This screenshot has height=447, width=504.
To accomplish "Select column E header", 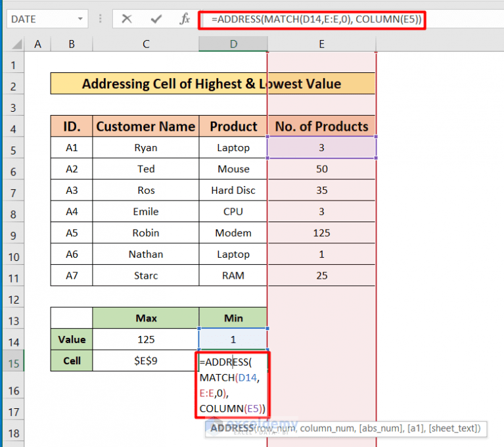I will coord(321,44).
